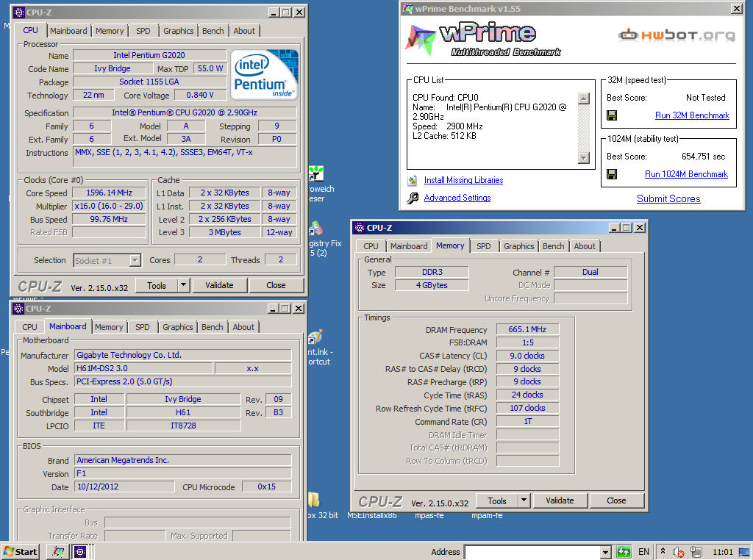Click the HWBOT.org logo in wPrime
This screenshot has height=560, width=753.
pos(677,35)
